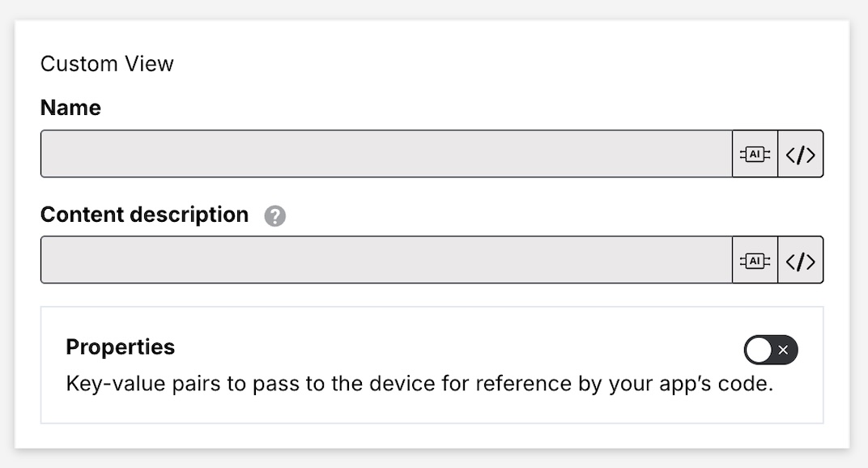868x468 pixels.
Task: Click the Custom View heading
Action: pyautogui.click(x=107, y=64)
